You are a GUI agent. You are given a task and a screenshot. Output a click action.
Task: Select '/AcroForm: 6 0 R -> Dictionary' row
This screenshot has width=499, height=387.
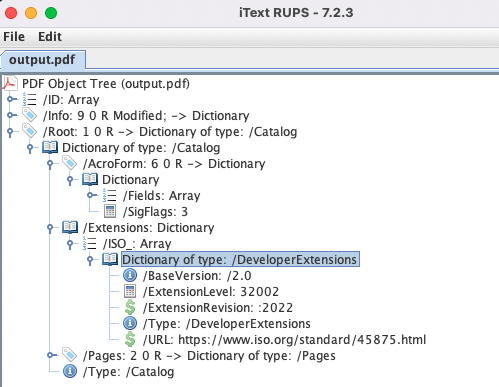[174, 164]
